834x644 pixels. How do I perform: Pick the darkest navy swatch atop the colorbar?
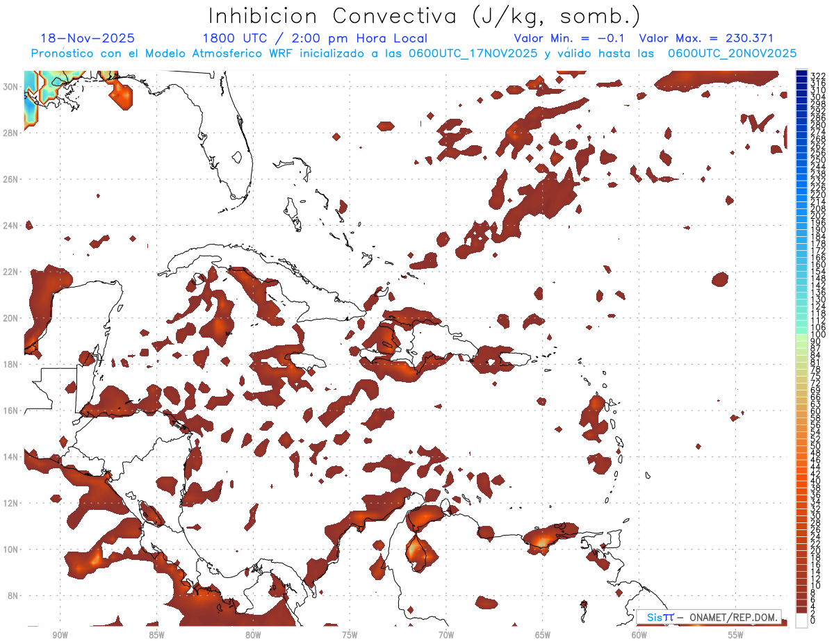pos(801,73)
